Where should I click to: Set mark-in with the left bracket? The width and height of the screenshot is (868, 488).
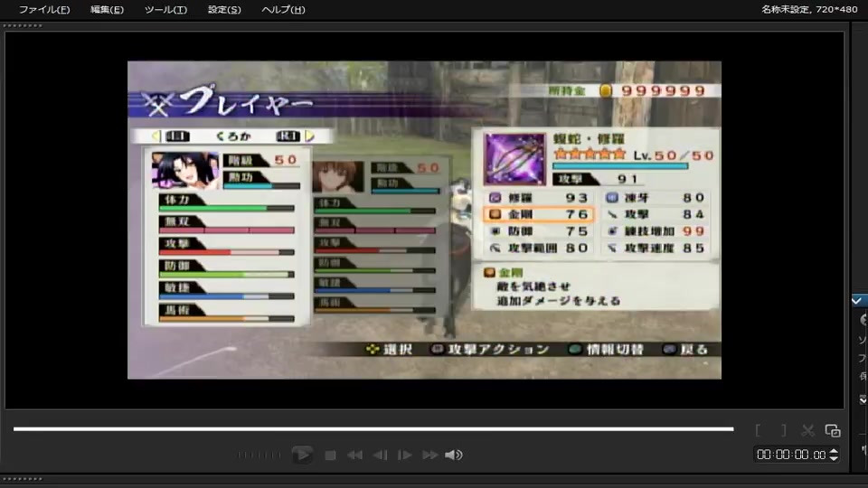coord(759,430)
